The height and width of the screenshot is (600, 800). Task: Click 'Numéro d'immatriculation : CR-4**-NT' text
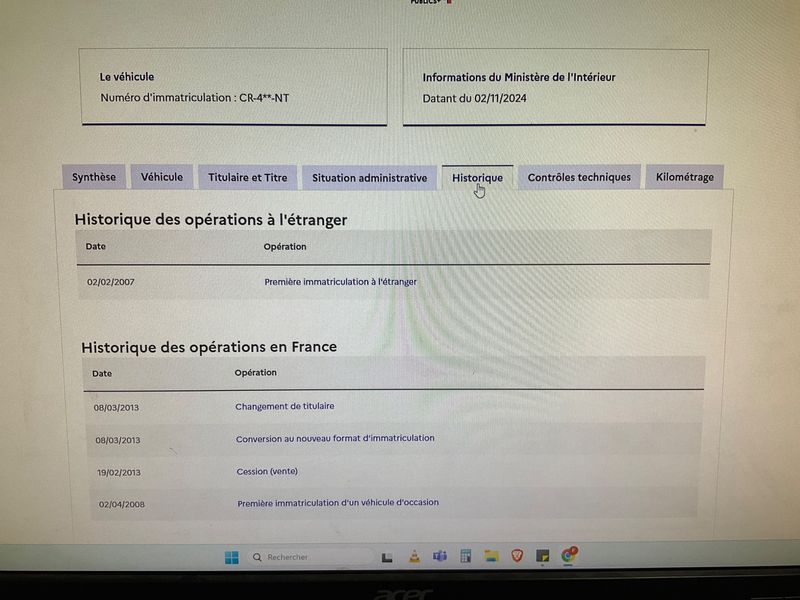(x=194, y=98)
